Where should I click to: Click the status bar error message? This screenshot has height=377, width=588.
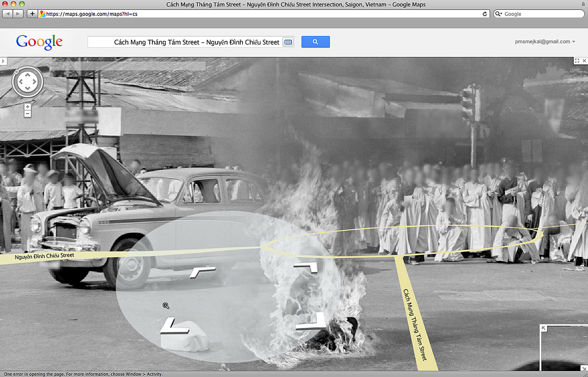pos(83,374)
